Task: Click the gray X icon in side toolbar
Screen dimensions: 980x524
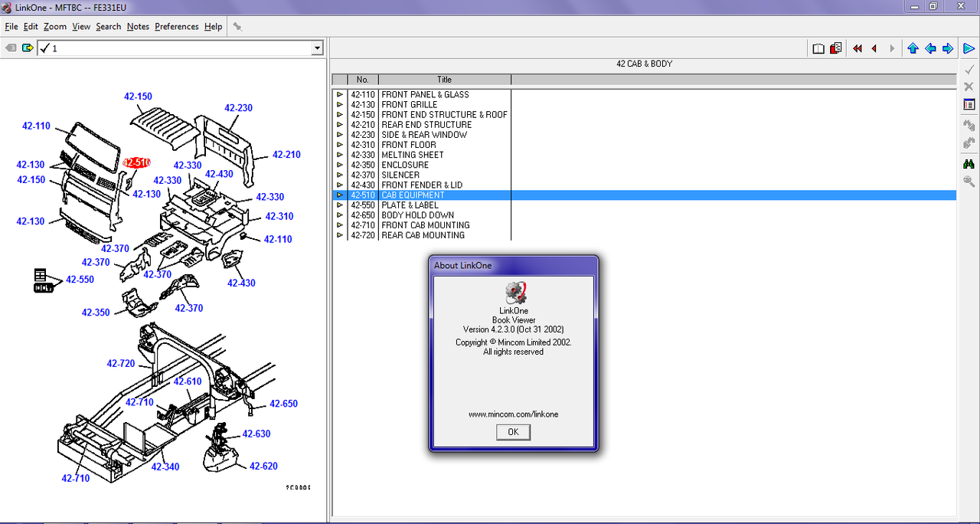Action: 969,87
